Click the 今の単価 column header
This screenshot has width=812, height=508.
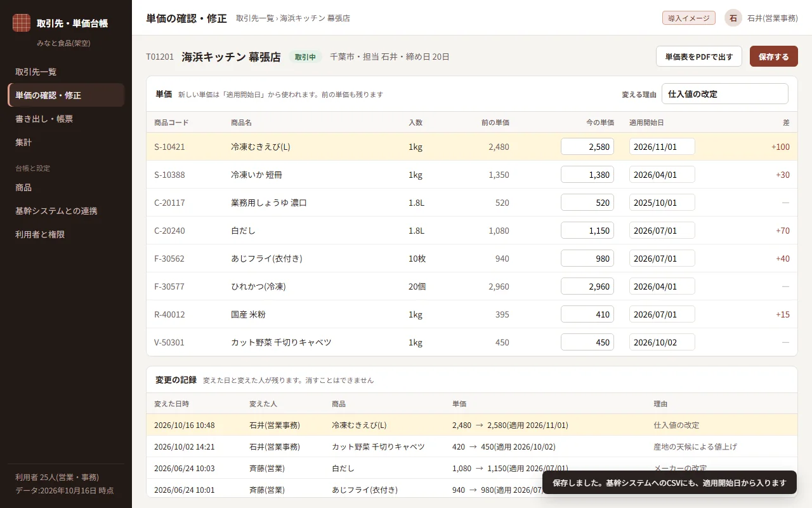599,123
